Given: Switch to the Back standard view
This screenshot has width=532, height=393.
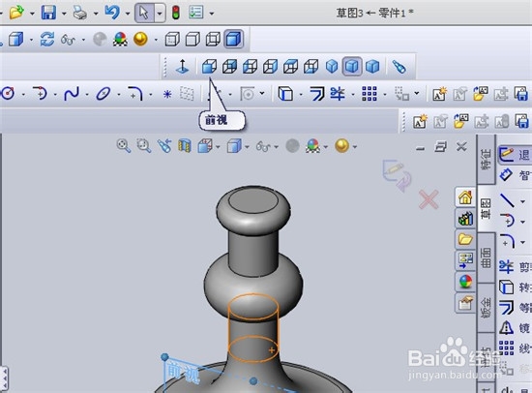Looking at the screenshot, I should point(229,66).
